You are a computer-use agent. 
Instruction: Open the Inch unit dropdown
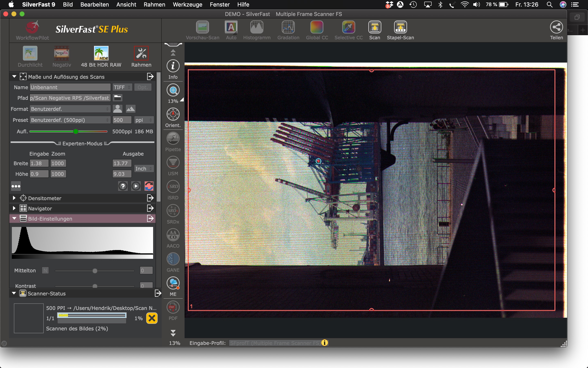(x=144, y=168)
